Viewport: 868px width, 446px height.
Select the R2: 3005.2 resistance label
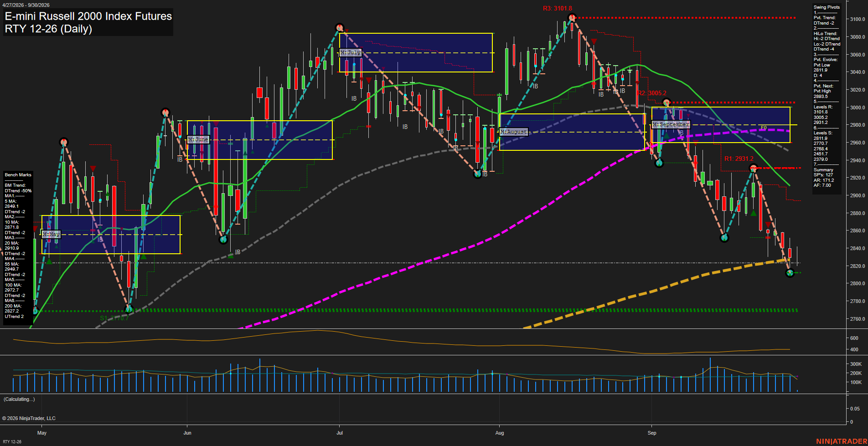652,93
